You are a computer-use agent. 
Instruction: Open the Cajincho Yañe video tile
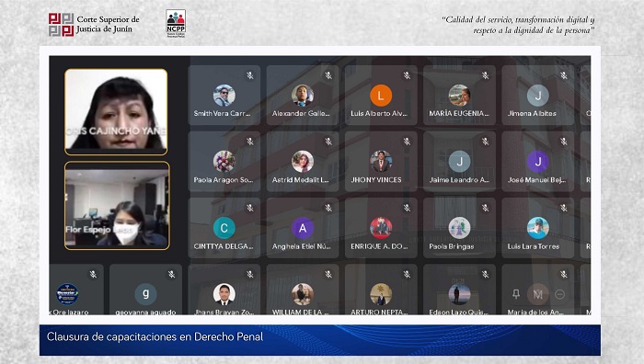[x=116, y=111]
